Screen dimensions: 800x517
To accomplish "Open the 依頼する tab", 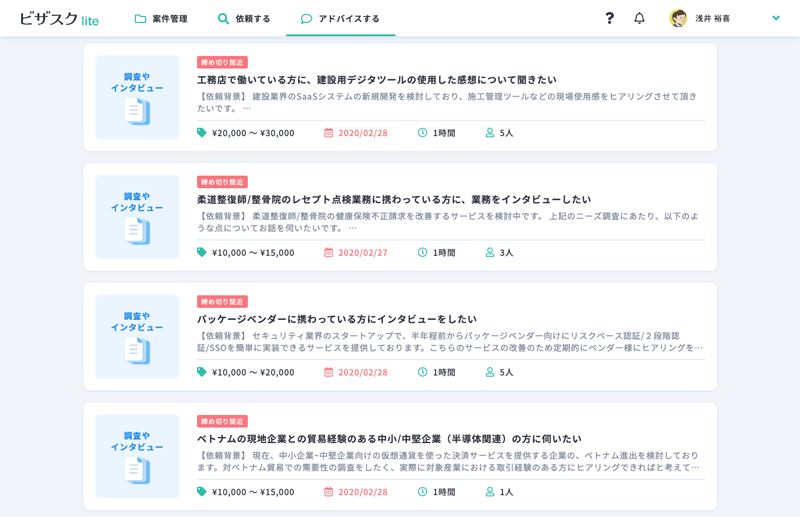I will [244, 19].
